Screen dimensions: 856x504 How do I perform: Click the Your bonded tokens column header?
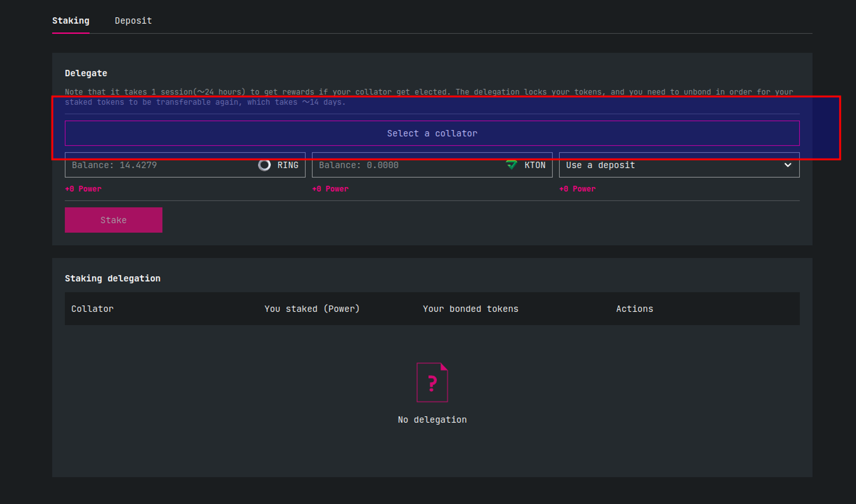470,309
